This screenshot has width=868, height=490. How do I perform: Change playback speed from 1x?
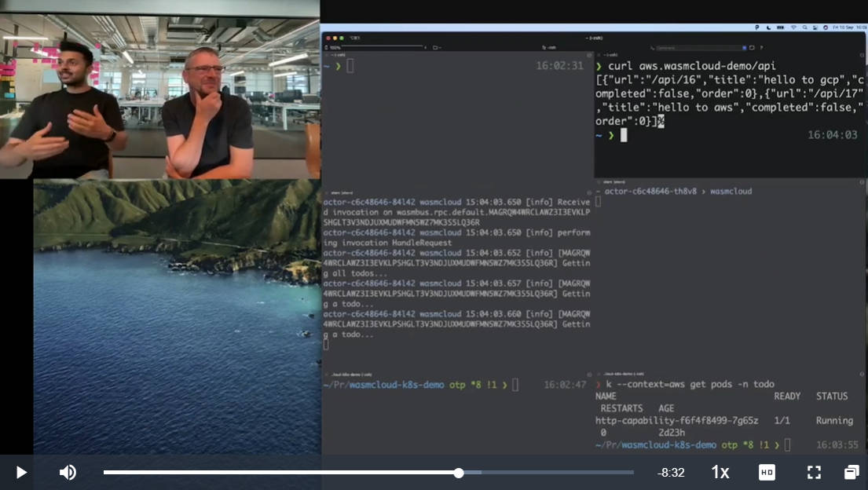pyautogui.click(x=720, y=472)
